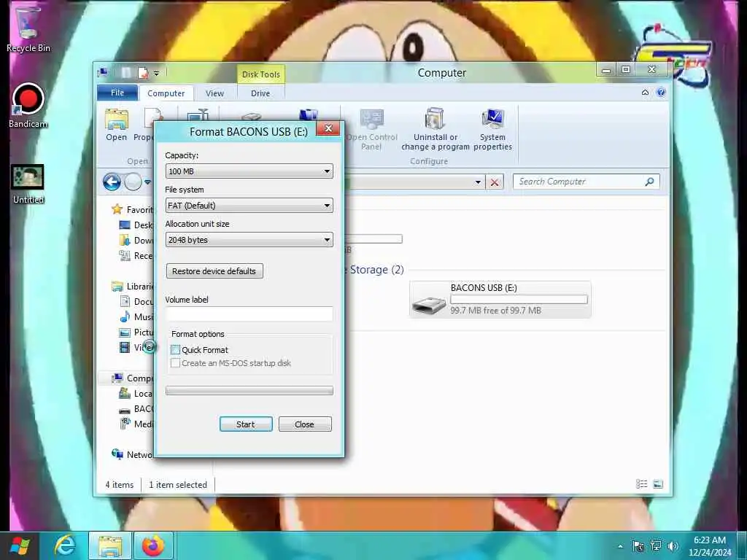Open the recent locations dropdown arrow
This screenshot has width=747, height=560.
pos(147,182)
